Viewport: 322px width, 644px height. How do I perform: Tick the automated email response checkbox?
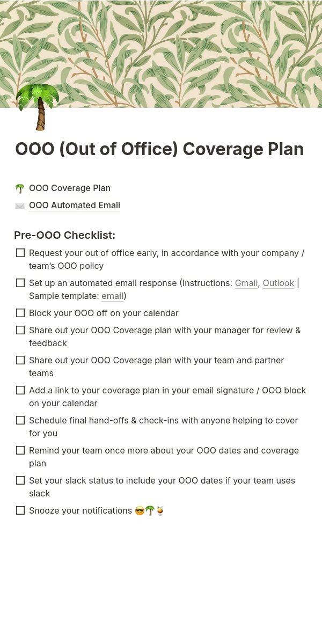[20, 283]
